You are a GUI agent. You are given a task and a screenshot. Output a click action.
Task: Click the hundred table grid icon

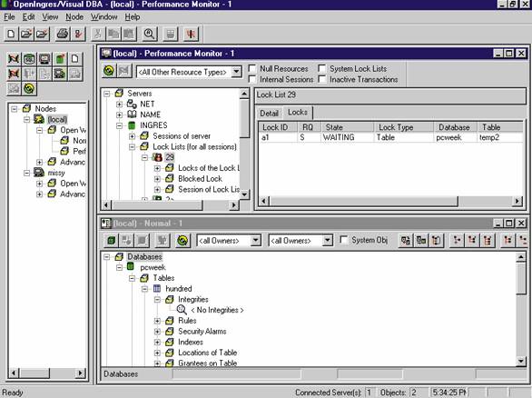click(157, 289)
